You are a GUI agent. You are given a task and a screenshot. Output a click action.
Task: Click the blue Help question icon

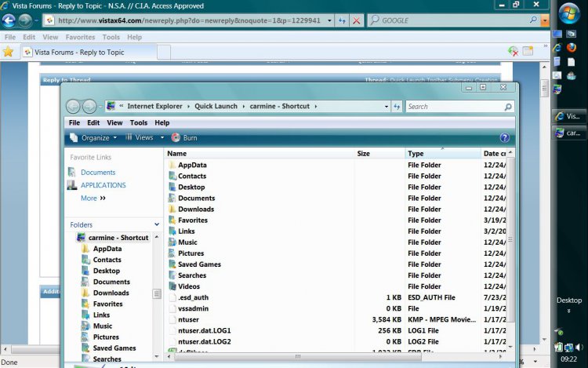tap(505, 137)
